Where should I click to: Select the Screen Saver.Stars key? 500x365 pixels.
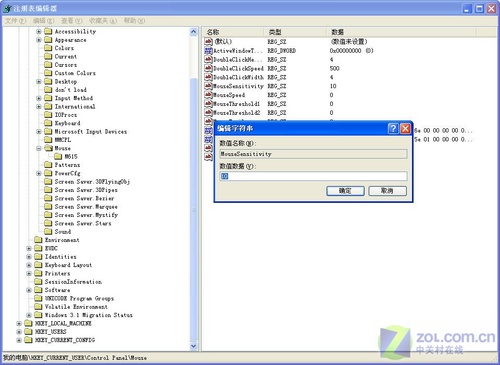[x=83, y=223]
